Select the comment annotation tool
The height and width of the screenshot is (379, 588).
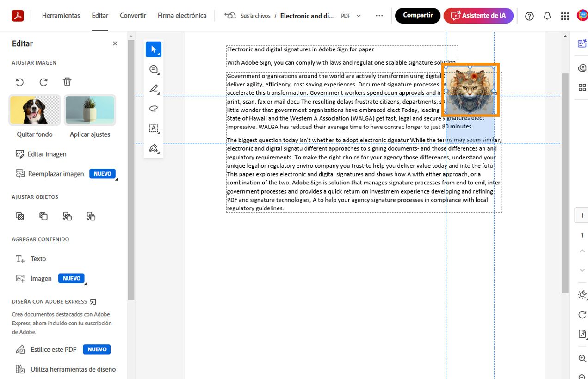154,69
